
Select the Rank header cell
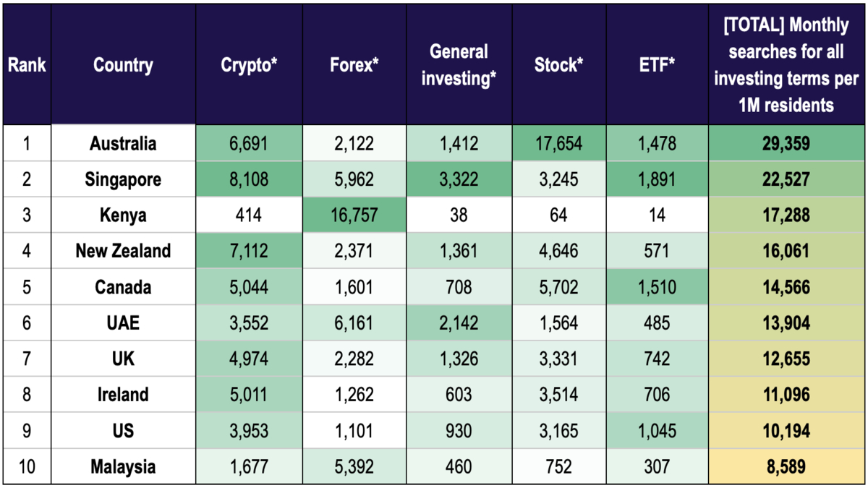27,65
